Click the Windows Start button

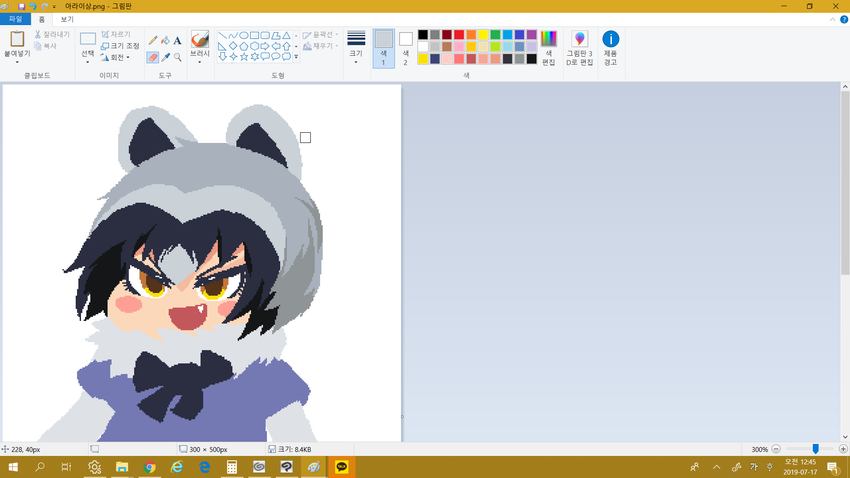point(13,467)
